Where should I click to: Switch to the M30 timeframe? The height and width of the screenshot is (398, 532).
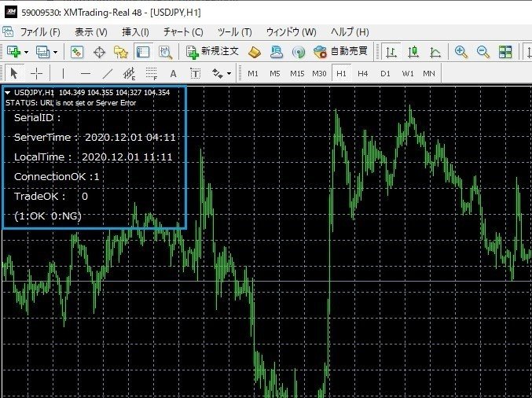[x=319, y=73]
